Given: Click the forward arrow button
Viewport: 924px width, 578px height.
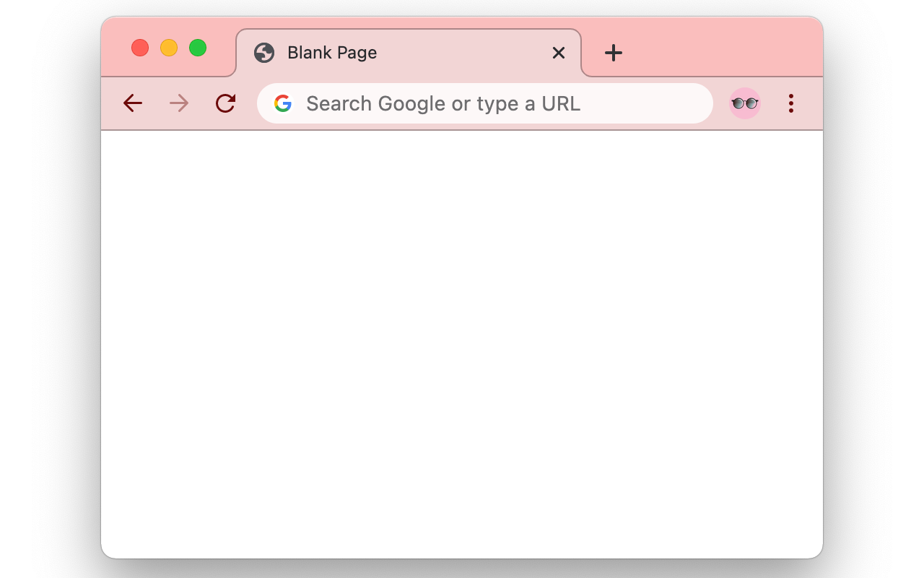Looking at the screenshot, I should coord(179,103).
